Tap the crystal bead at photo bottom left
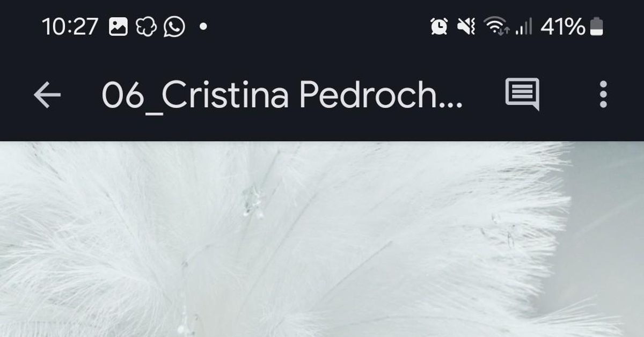Screen dimensions: 644x337 [185, 322]
